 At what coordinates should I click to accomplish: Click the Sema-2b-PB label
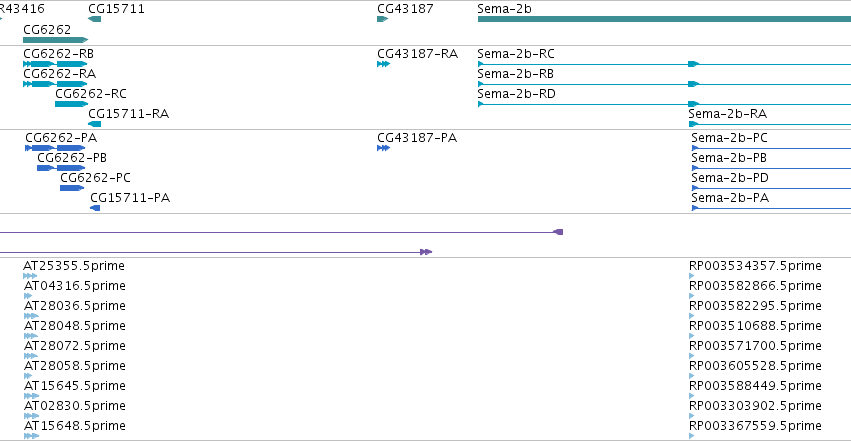point(729,158)
